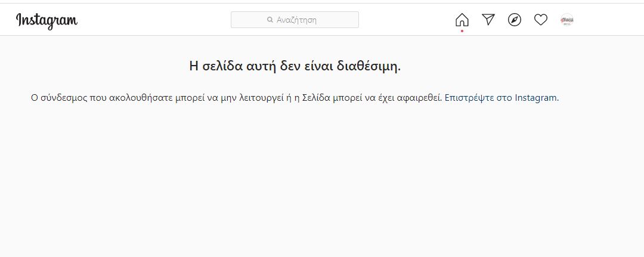Open the Explore compass icon
The width and height of the screenshot is (644, 257).
pyautogui.click(x=515, y=20)
